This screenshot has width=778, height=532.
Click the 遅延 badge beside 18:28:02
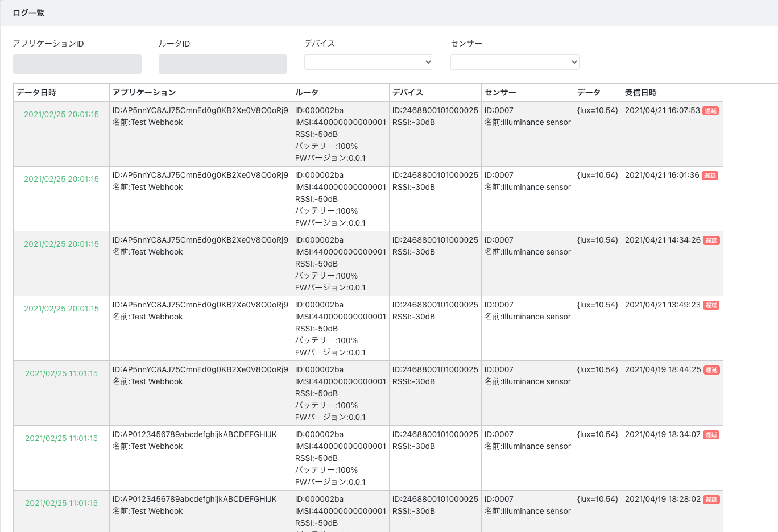(x=711, y=500)
